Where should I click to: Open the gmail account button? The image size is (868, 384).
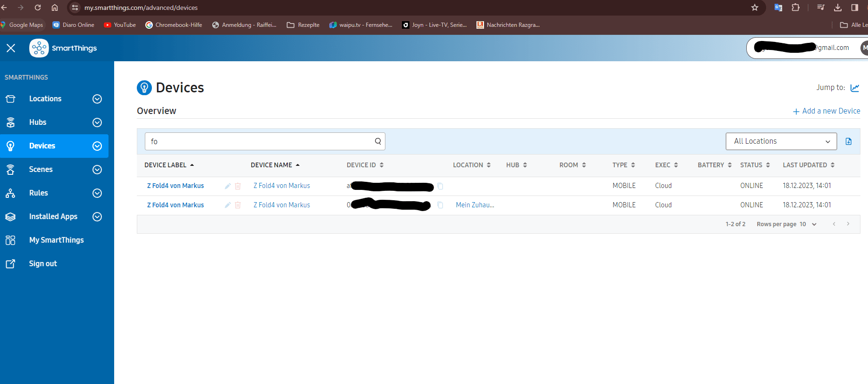pos(807,48)
